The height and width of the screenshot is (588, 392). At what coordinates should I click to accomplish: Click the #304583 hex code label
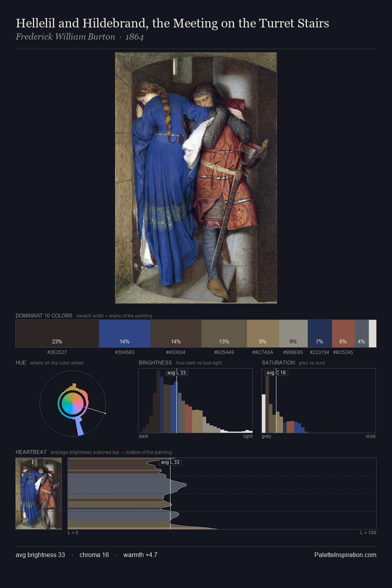click(125, 352)
